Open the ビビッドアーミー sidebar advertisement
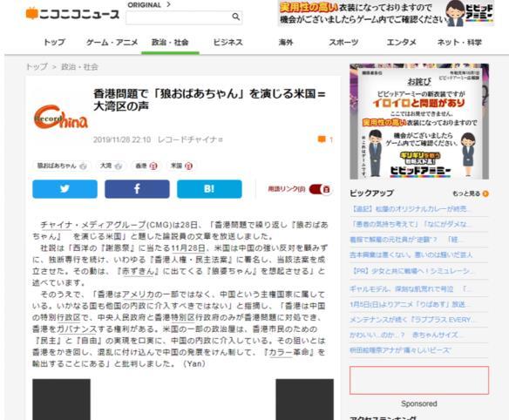509x420 pixels. pos(419,121)
